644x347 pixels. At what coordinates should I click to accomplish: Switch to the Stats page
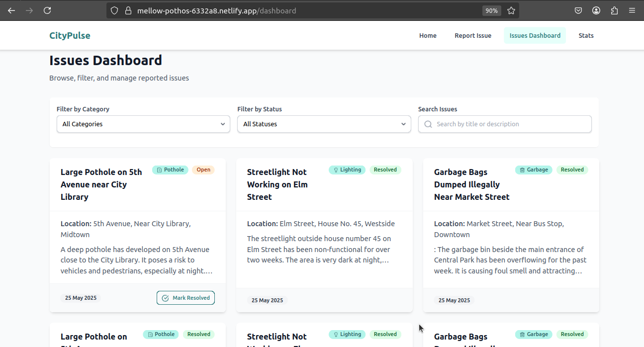586,35
